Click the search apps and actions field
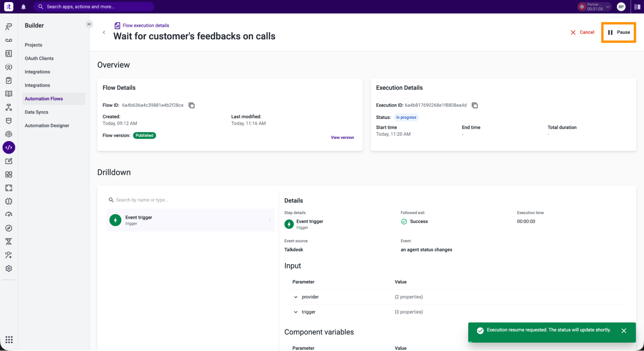 (x=94, y=6)
